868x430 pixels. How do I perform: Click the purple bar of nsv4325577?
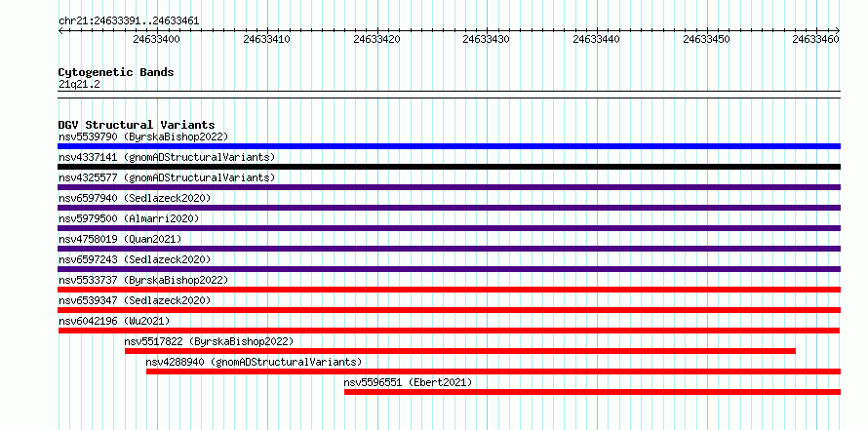point(449,187)
